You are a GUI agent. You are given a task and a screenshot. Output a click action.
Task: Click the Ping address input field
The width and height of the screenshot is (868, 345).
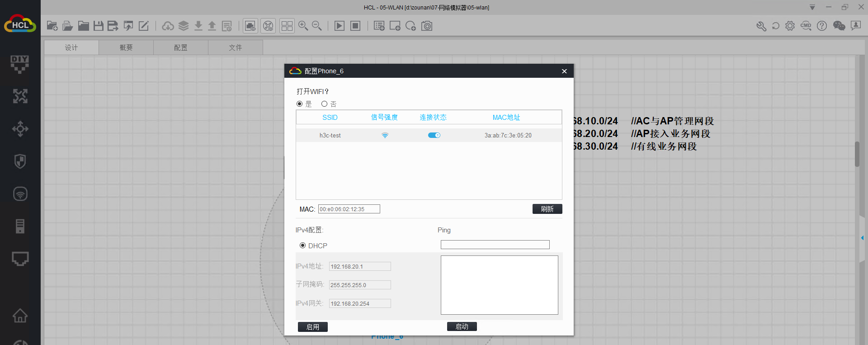point(495,245)
